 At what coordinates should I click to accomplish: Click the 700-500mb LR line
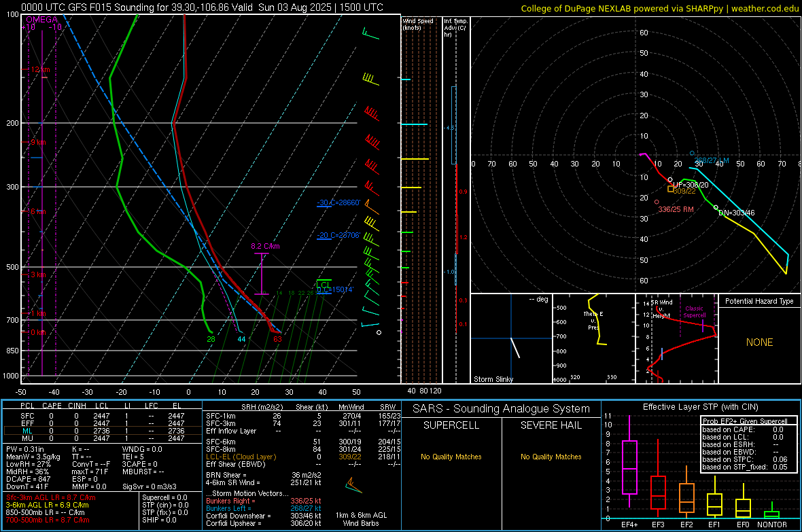click(x=48, y=520)
